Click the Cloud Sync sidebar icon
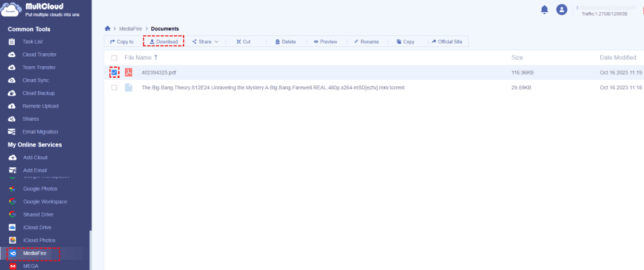 [12, 80]
